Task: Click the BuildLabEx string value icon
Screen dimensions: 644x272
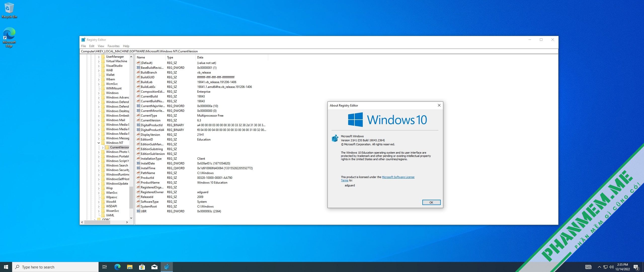Action: (138, 87)
